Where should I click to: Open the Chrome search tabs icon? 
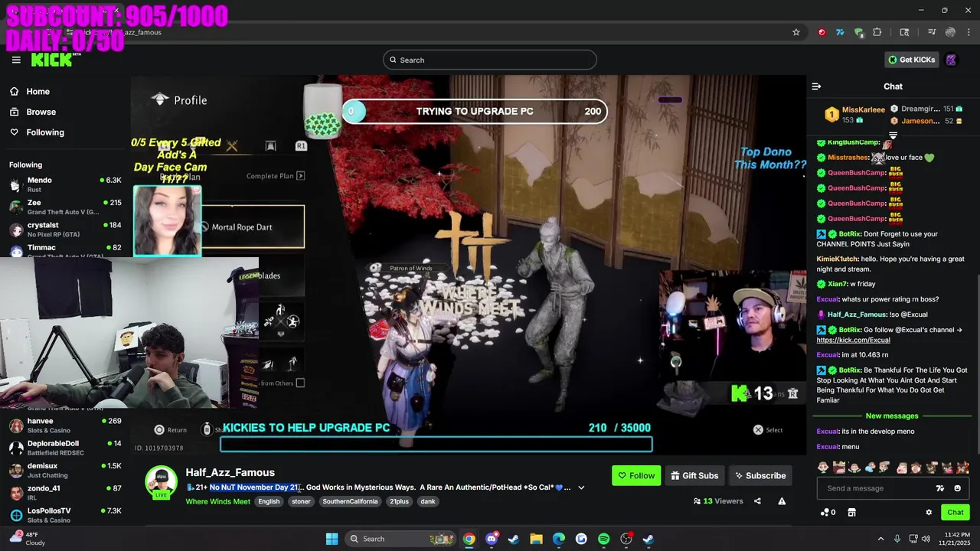pyautogui.click(x=904, y=32)
